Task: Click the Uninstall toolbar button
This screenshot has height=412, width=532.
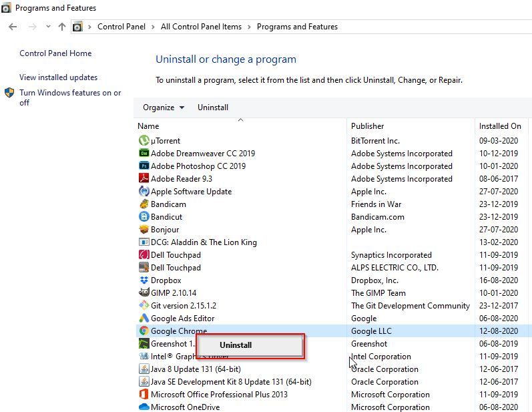Action: [213, 108]
